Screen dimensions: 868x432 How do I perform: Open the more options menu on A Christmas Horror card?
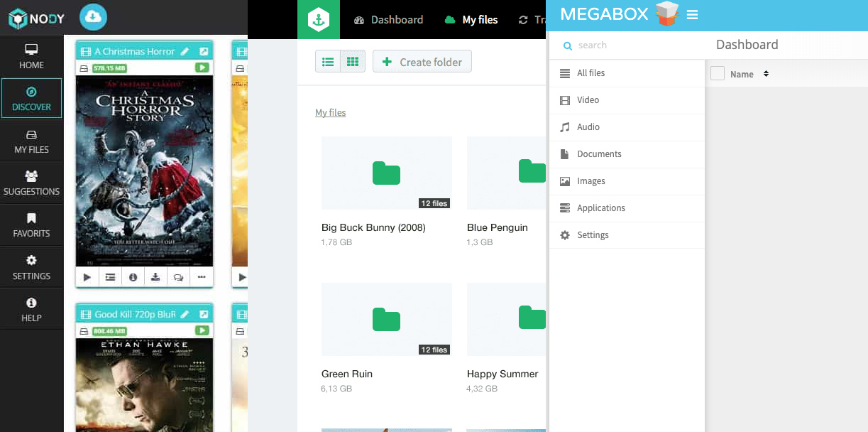[202, 277]
